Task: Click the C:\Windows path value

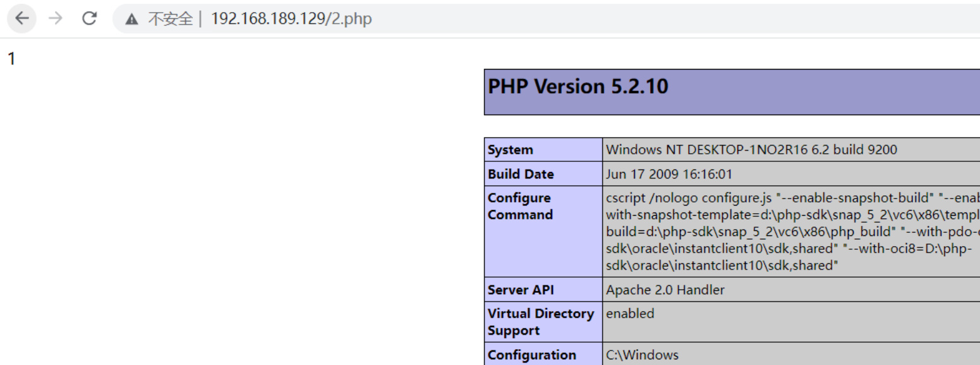Action: [x=642, y=355]
